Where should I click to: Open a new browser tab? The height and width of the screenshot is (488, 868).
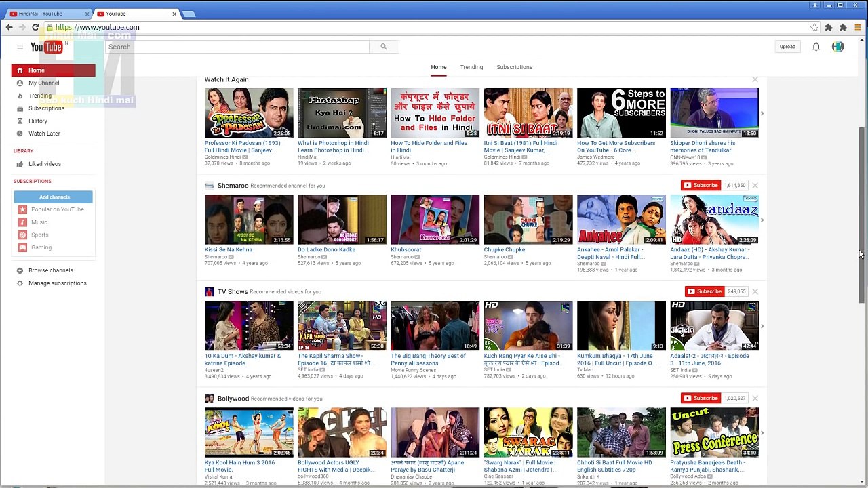[x=189, y=14]
